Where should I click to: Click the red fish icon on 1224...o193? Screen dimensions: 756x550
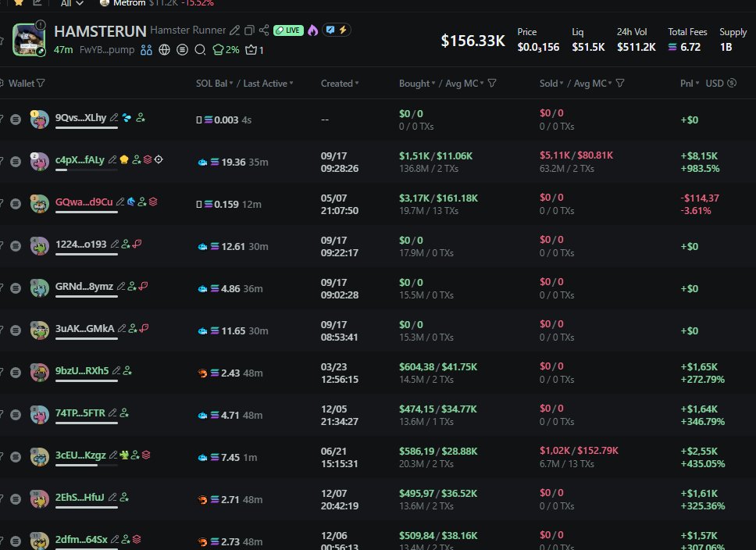(137, 244)
